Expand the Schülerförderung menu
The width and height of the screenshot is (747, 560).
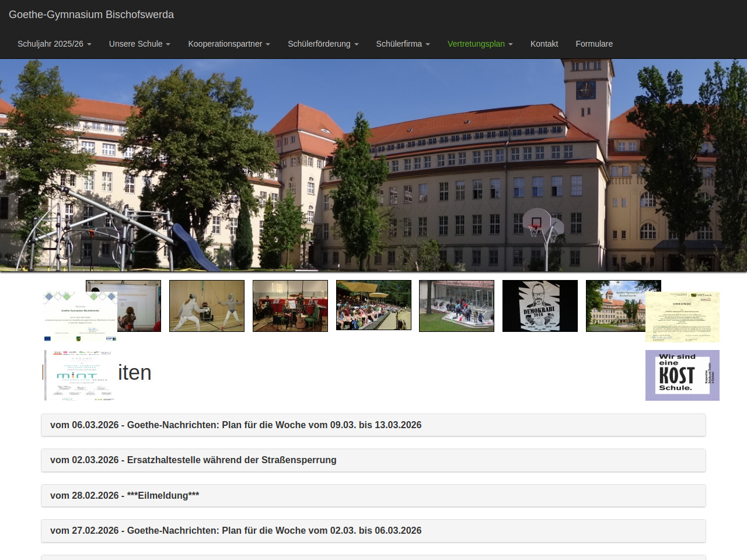[x=323, y=44]
